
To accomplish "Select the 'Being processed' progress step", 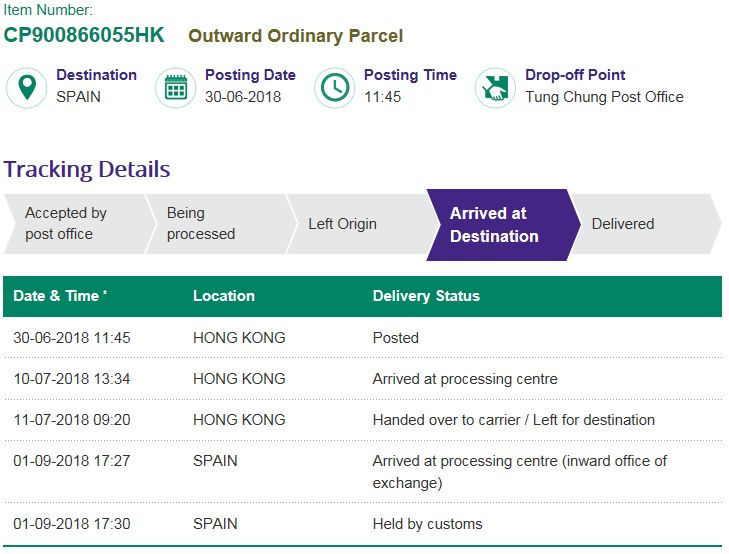I will 201,224.
